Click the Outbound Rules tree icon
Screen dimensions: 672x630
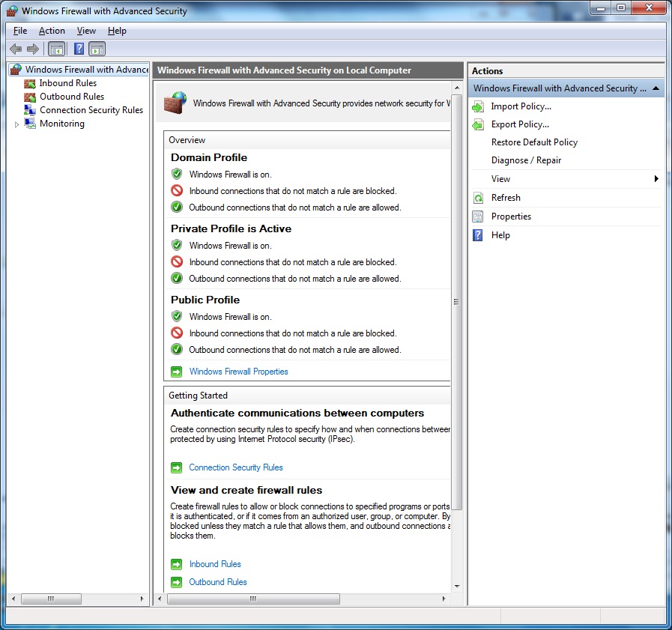click(30, 97)
